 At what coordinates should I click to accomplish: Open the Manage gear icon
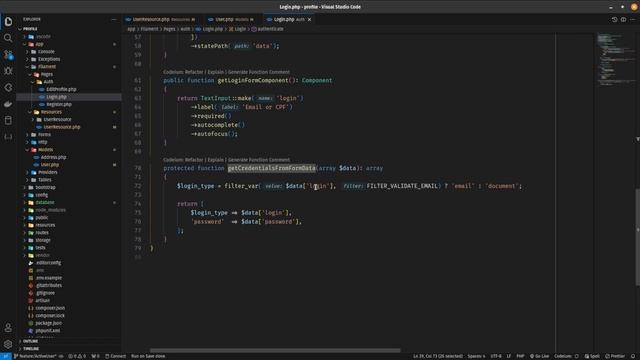pos(8,344)
